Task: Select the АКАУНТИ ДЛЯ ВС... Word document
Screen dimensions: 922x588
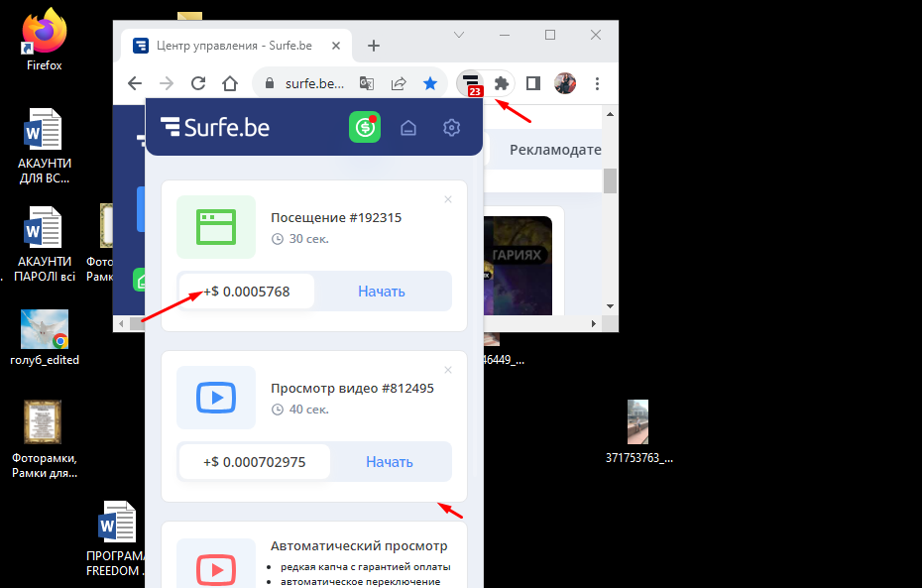Action: point(44,147)
